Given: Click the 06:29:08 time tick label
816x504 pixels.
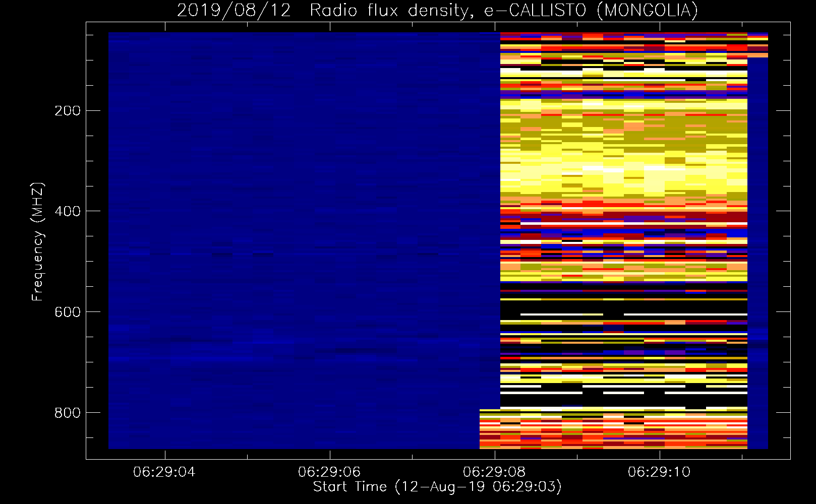Looking at the screenshot, I should point(494,472).
